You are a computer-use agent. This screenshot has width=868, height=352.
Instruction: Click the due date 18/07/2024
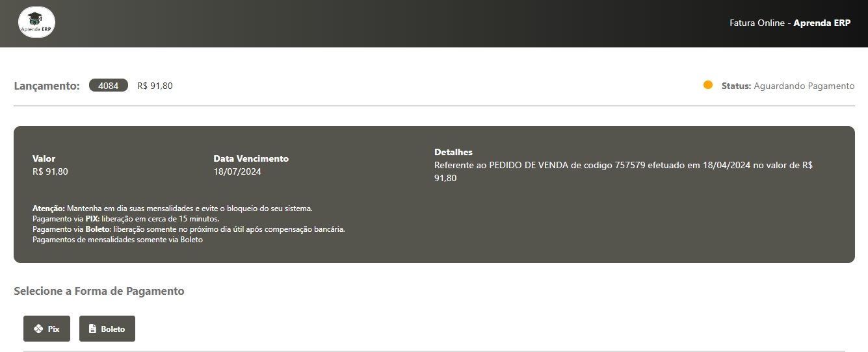[x=237, y=171]
